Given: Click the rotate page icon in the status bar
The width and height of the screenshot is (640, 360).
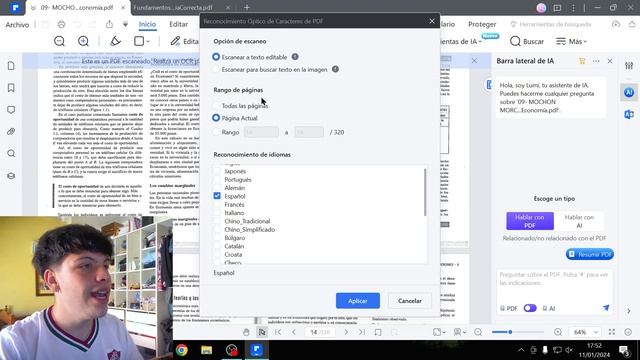Looking at the screenshot, I should (x=378, y=332).
